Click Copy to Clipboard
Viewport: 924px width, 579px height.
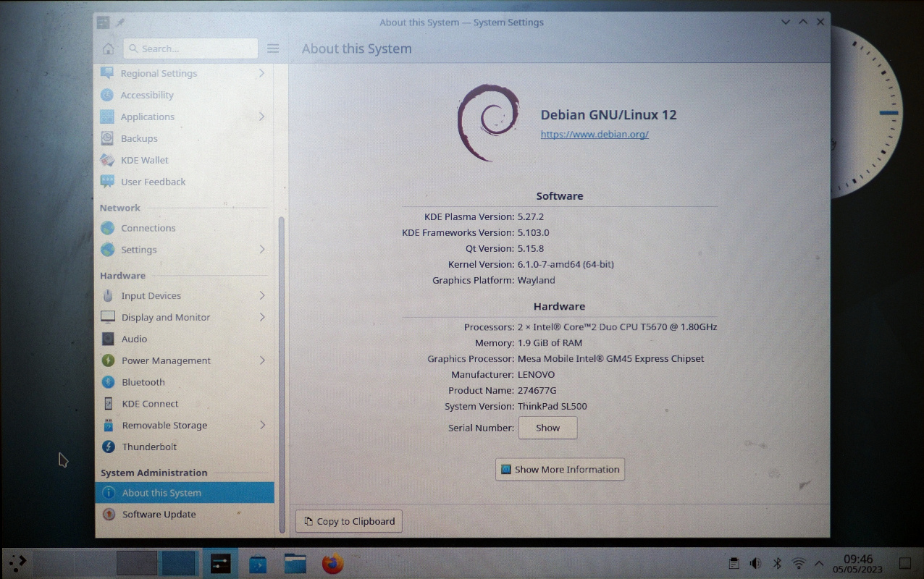tap(349, 521)
